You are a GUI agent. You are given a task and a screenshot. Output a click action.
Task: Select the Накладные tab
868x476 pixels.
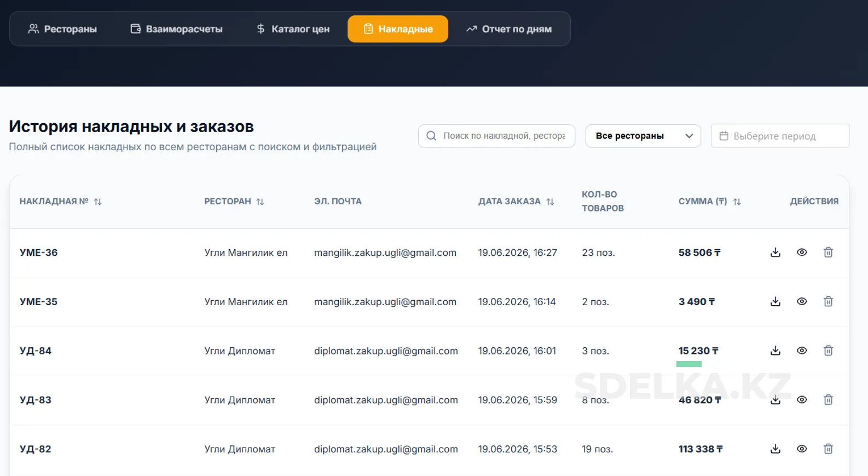398,29
